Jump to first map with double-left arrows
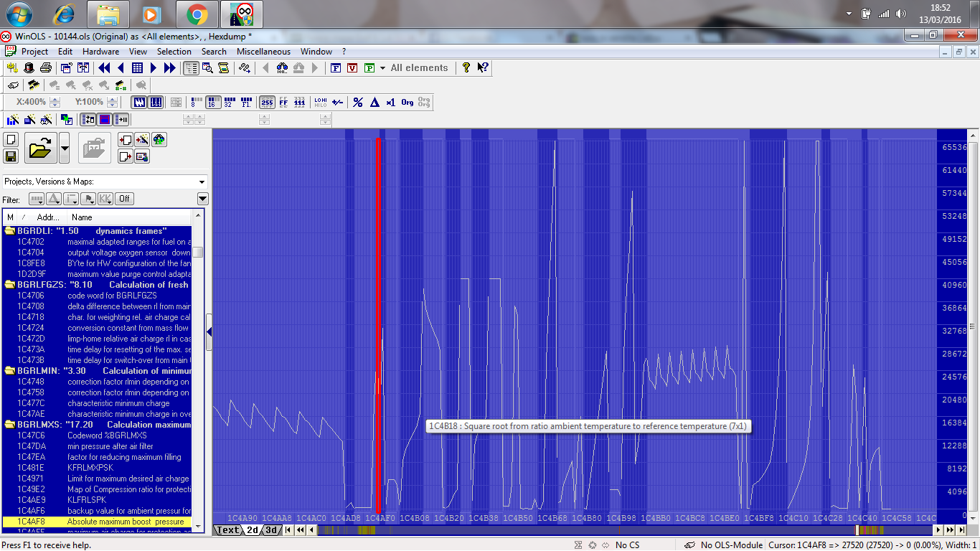Screen dimensions: 980x551 104,67
